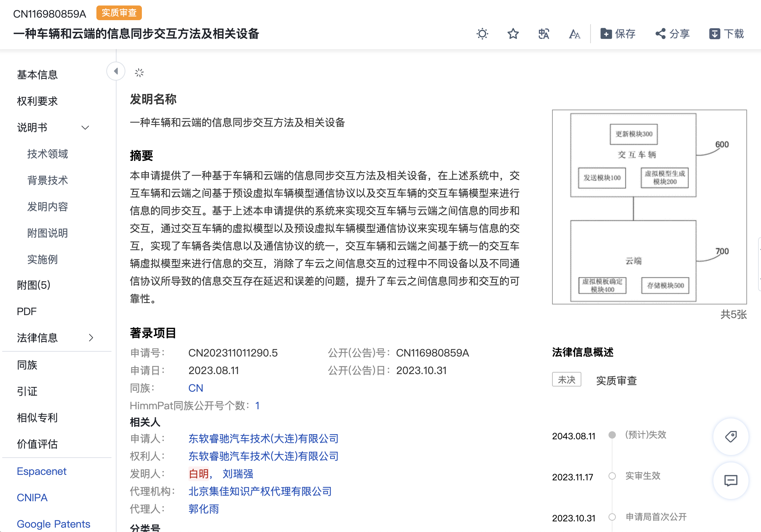Click the save folder icon
This screenshot has height=532, width=761.
tap(606, 34)
